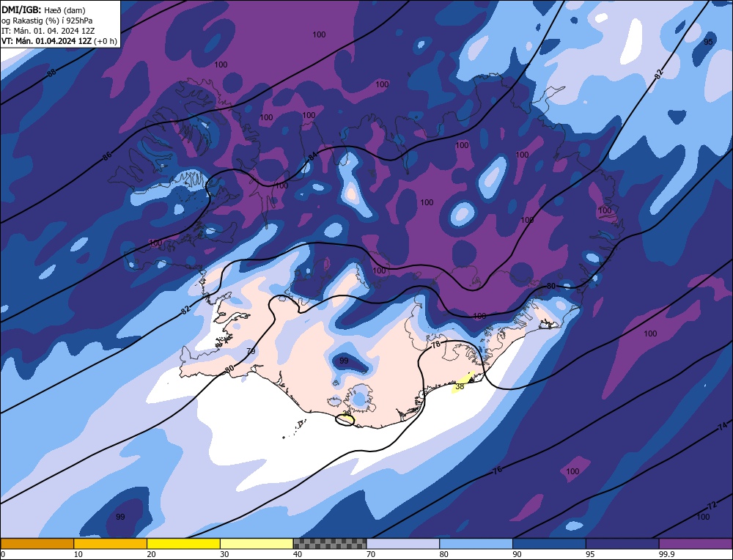The width and height of the screenshot is (733, 560).
Task: Click the '30' legend tick label
Action: point(224,554)
